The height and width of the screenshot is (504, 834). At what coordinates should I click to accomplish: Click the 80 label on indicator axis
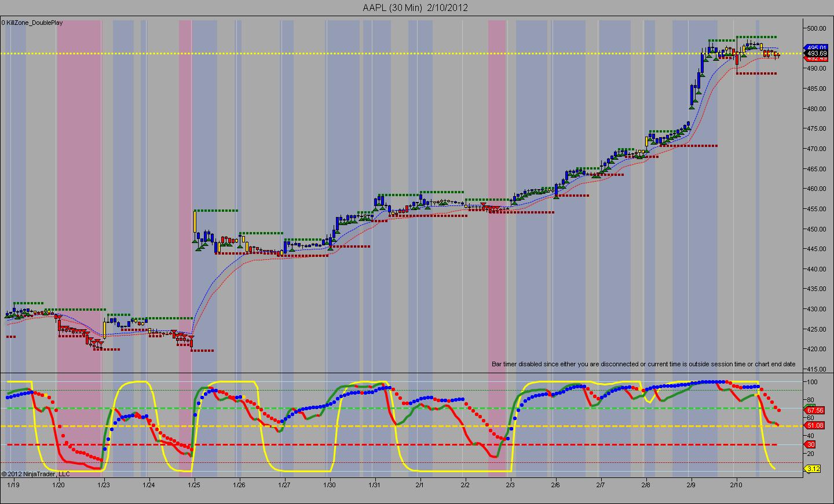tap(810, 400)
